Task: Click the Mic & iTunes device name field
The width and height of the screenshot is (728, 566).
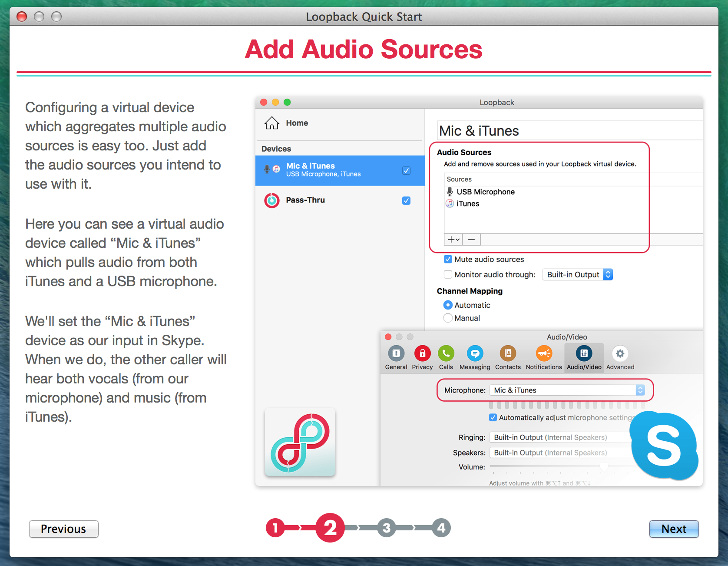Action: (570, 130)
